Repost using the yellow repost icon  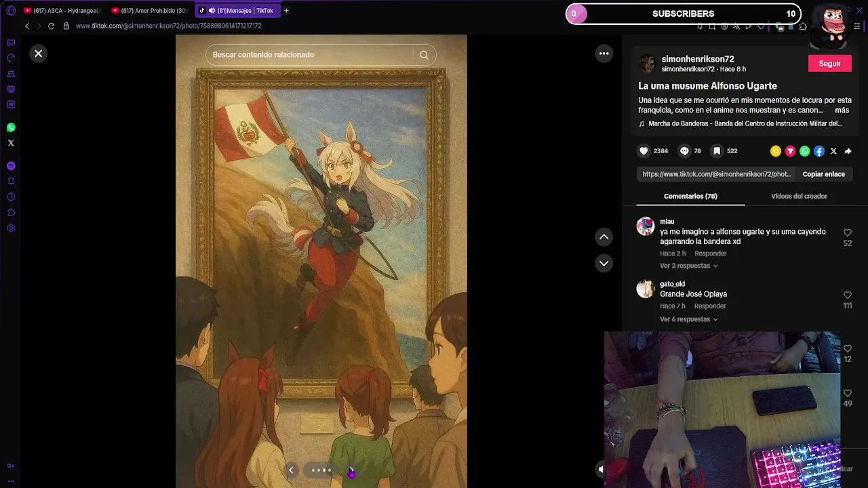776,151
